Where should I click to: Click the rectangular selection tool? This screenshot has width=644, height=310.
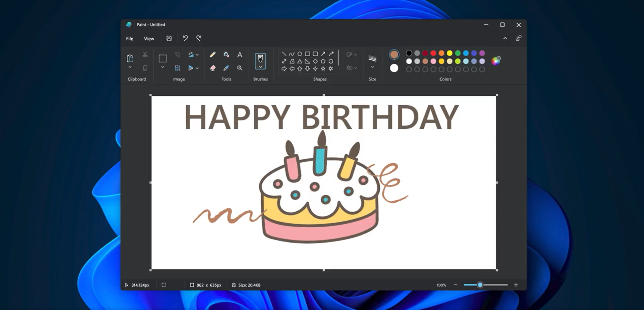pyautogui.click(x=162, y=58)
